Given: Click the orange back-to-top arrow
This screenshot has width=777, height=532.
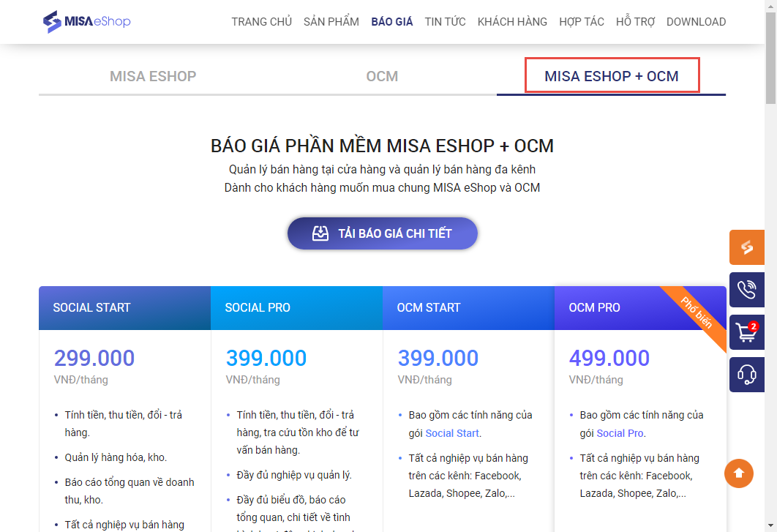Looking at the screenshot, I should click(739, 473).
